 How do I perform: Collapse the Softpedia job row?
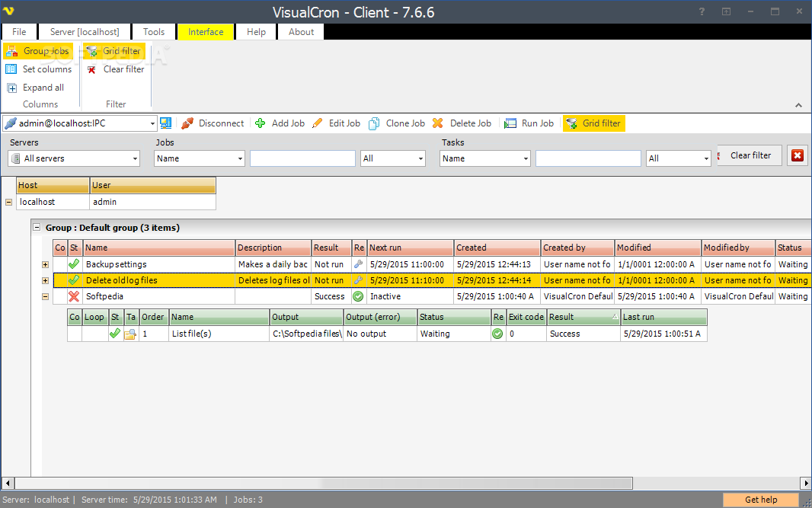click(x=45, y=297)
